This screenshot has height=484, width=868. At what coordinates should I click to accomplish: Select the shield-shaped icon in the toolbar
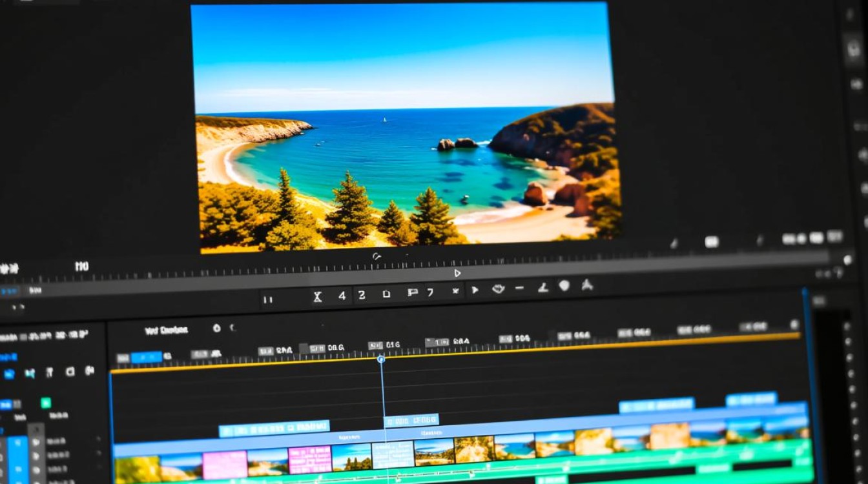coord(564,285)
